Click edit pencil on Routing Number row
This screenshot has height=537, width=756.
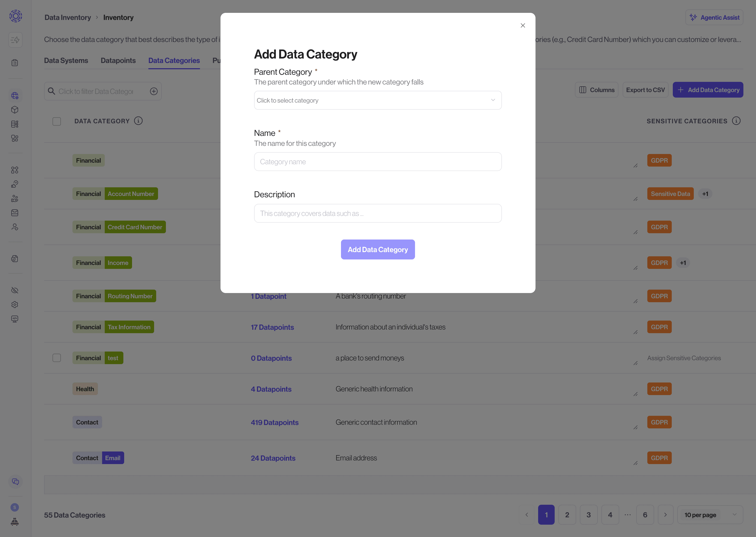(636, 301)
